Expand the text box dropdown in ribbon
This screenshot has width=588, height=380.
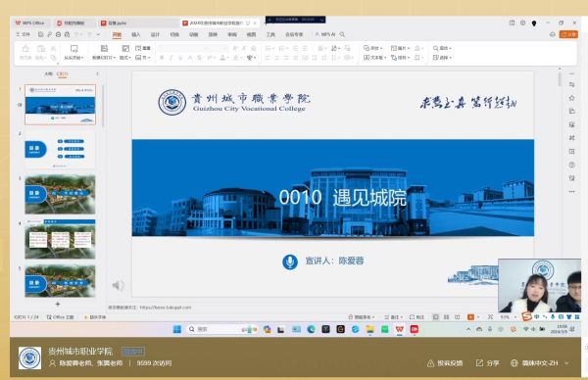pyautogui.click(x=375, y=58)
